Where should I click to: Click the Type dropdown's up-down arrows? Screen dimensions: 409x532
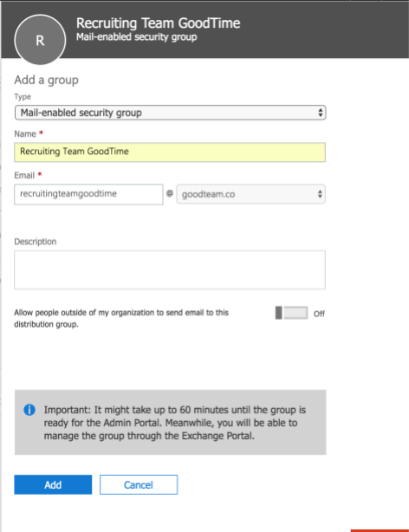320,113
